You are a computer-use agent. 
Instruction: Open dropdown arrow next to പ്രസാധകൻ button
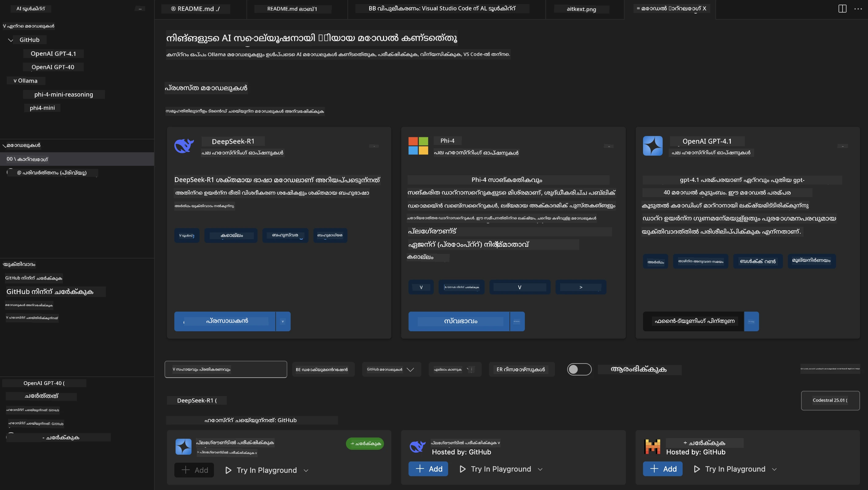[x=283, y=321]
